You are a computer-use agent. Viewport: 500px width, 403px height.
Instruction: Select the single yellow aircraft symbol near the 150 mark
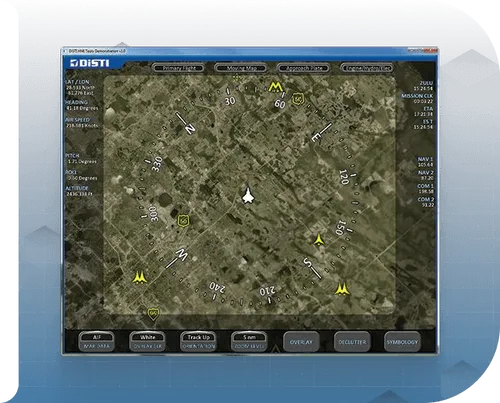point(319,240)
